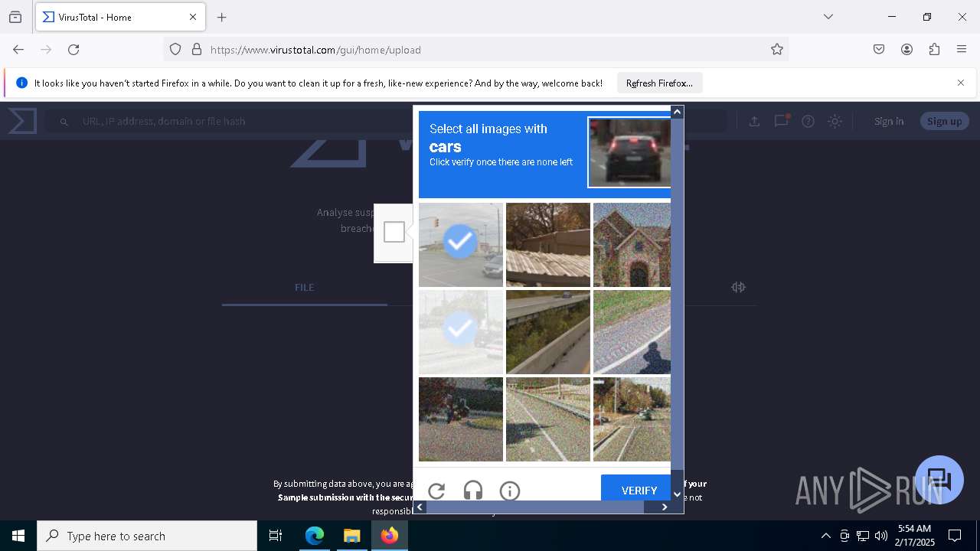The width and height of the screenshot is (980, 551).
Task: Go back to previous page
Action: click(x=18, y=50)
